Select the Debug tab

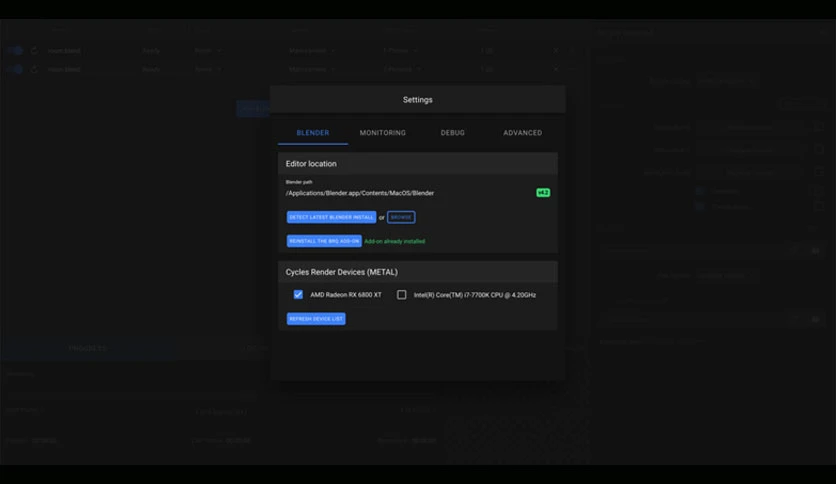pyautogui.click(x=453, y=133)
